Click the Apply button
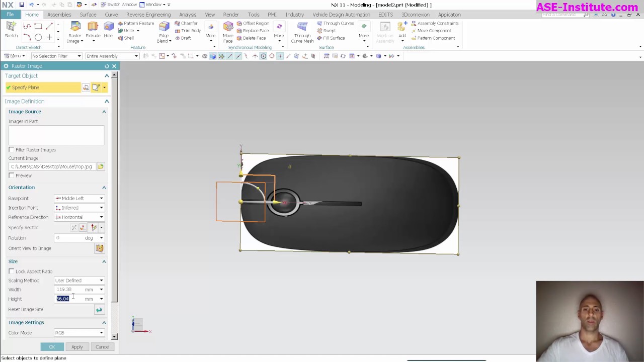The image size is (644, 362). 77,347
